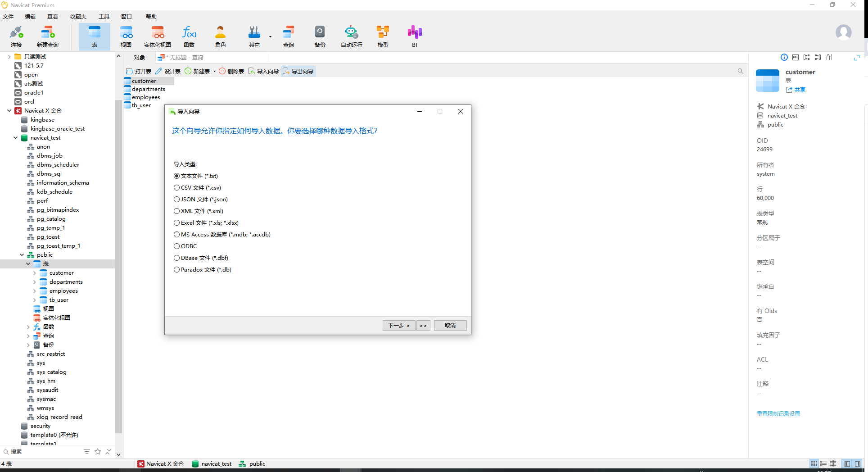Click the 导入向导 import wizard toolbar button

[x=263, y=71]
